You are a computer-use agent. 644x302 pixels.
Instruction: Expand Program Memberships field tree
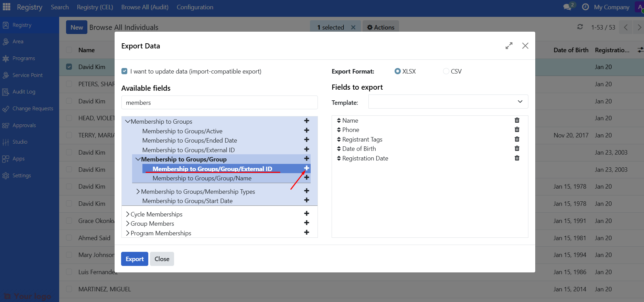(x=128, y=233)
